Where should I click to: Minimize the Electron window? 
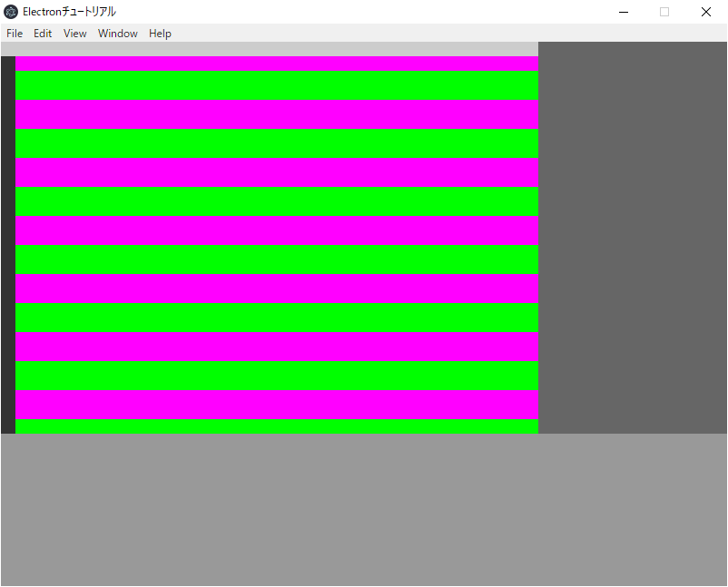[x=623, y=12]
